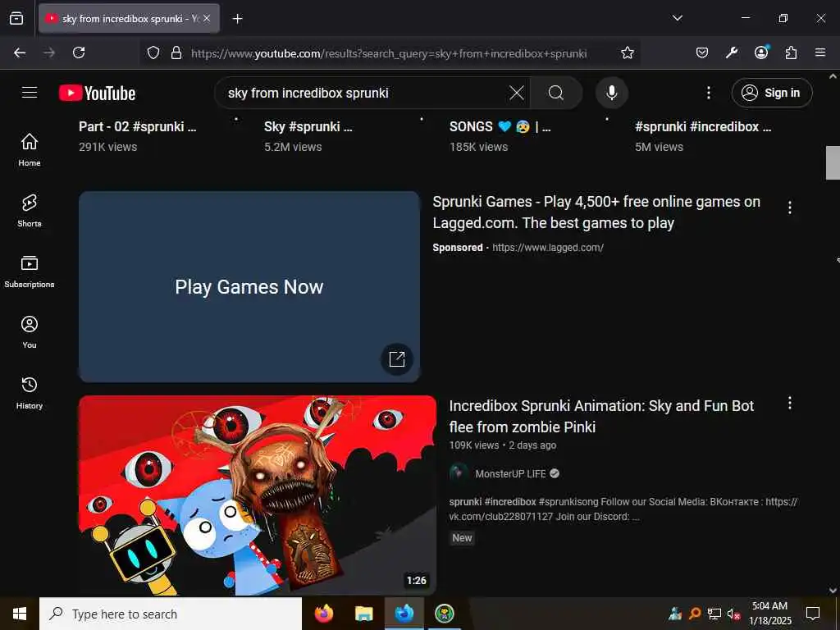Click the Windows taskbar search box
The width and height of the screenshot is (840, 630).
(171, 614)
